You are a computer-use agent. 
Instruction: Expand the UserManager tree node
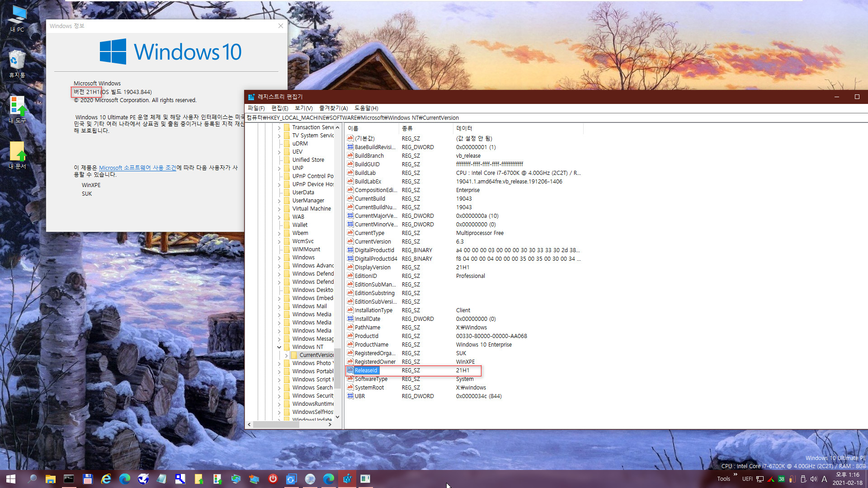pos(279,201)
